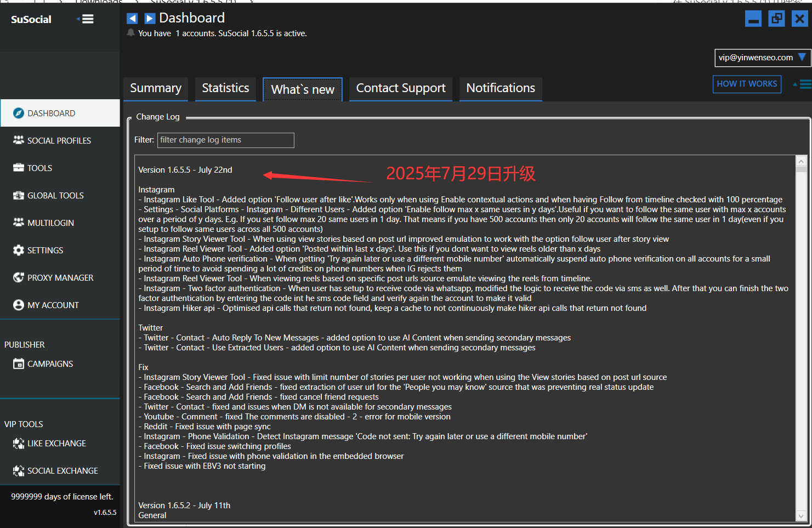The image size is (812, 528).
Task: Focus the filter change log input
Action: pos(226,140)
